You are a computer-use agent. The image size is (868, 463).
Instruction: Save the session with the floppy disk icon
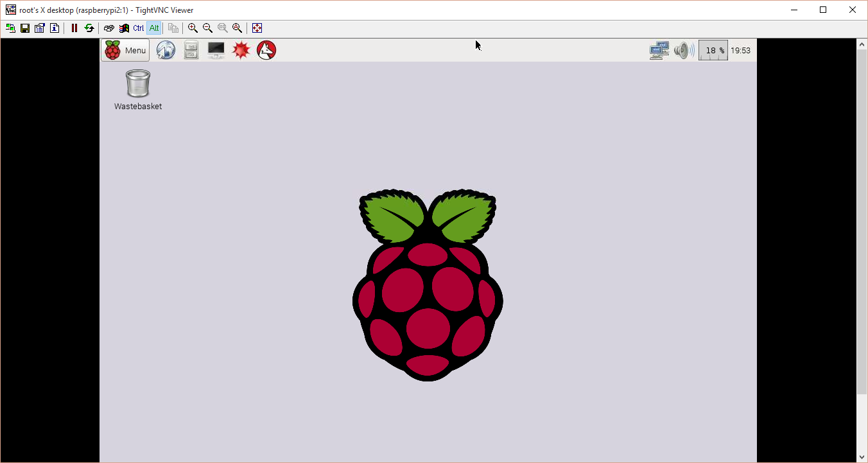pyautogui.click(x=25, y=28)
